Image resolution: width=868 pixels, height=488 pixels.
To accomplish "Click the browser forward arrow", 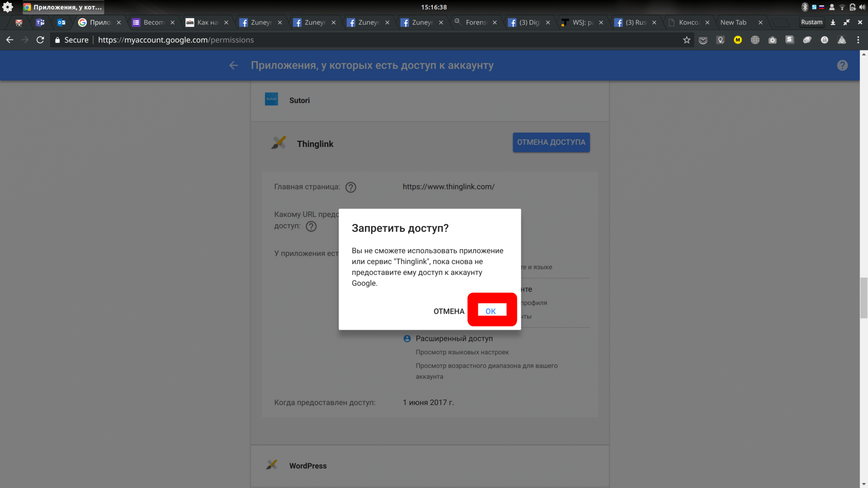I will [x=25, y=40].
